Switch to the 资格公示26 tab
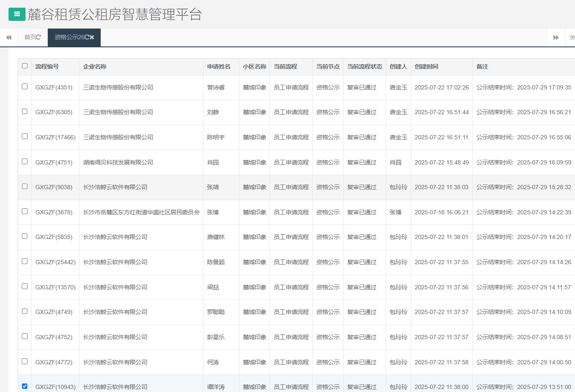 point(69,37)
